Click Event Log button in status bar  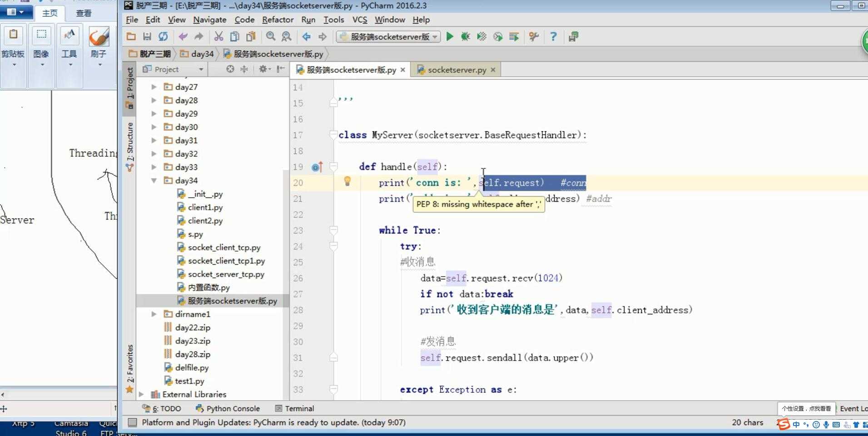pyautogui.click(x=853, y=408)
